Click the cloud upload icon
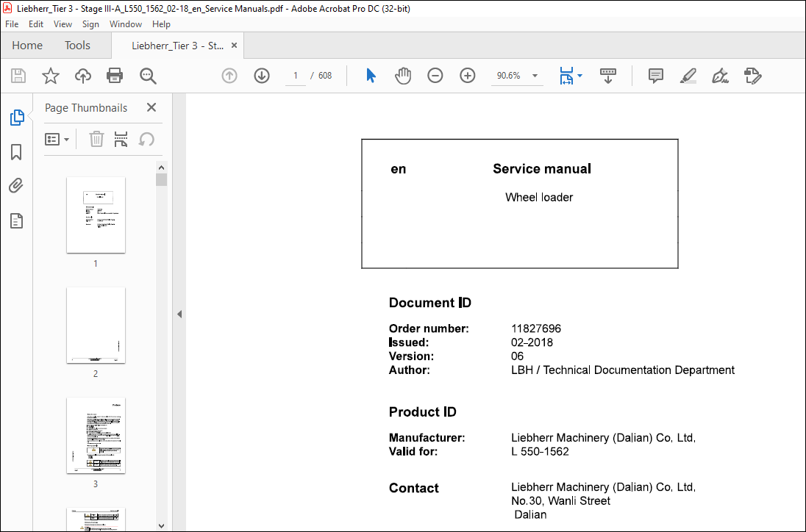 pyautogui.click(x=83, y=76)
